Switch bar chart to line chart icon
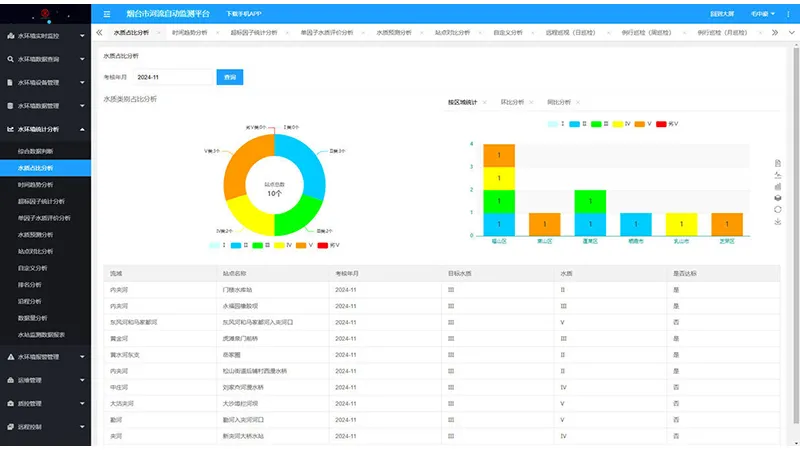This screenshot has width=800, height=450. [778, 175]
